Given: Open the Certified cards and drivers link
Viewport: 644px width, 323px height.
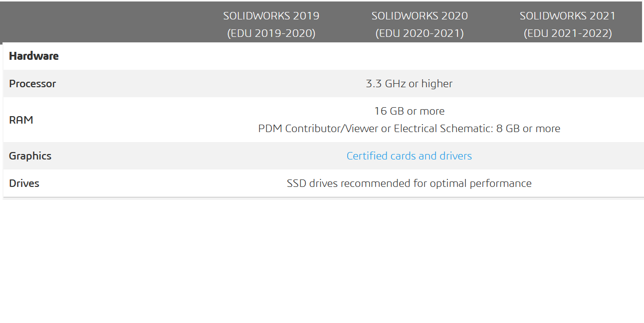Looking at the screenshot, I should [x=409, y=156].
